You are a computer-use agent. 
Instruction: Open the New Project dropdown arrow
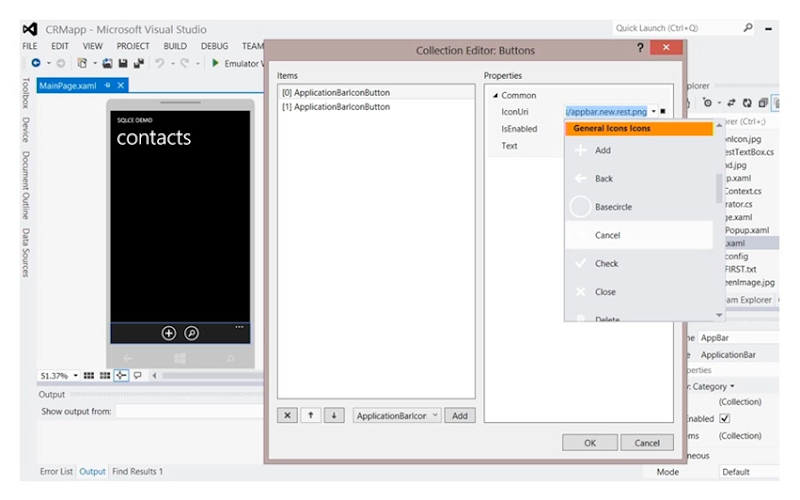click(x=94, y=63)
